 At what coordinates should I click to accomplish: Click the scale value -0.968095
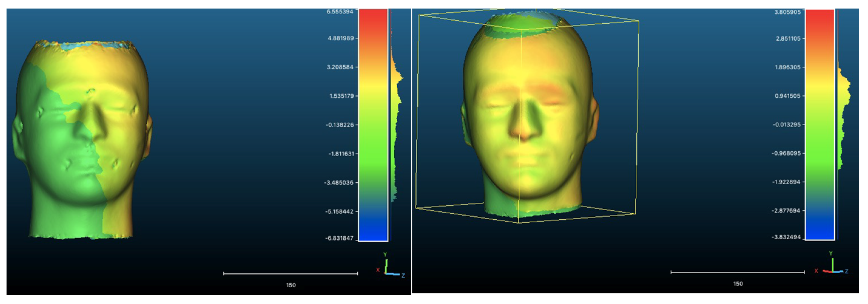pos(786,153)
